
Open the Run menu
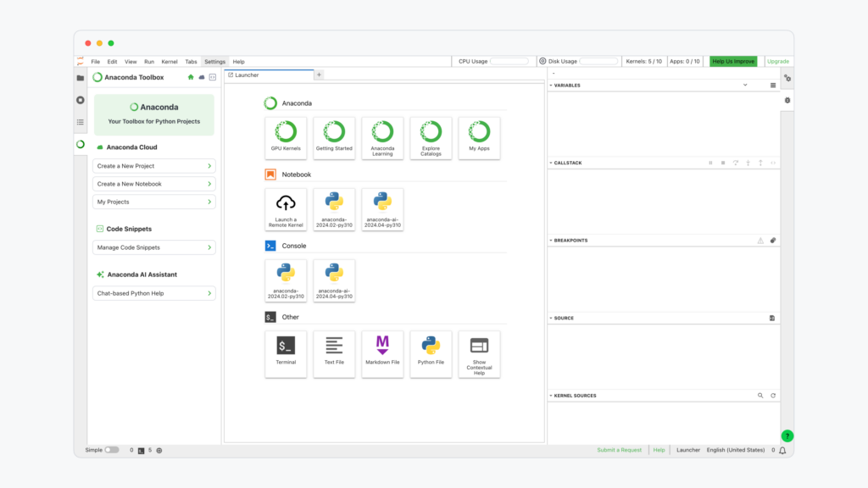click(x=149, y=62)
